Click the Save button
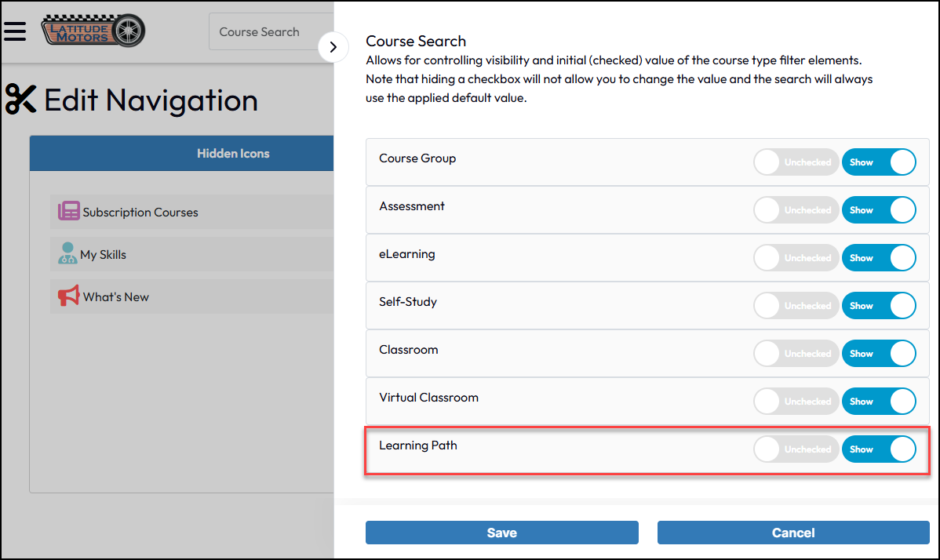This screenshot has width=940, height=560. (x=501, y=533)
